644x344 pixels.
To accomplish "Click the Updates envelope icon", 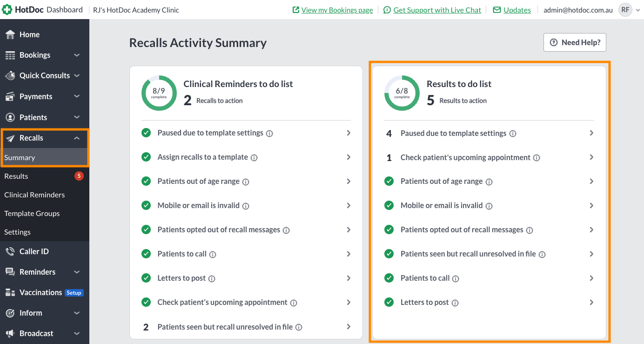I will pyautogui.click(x=497, y=10).
